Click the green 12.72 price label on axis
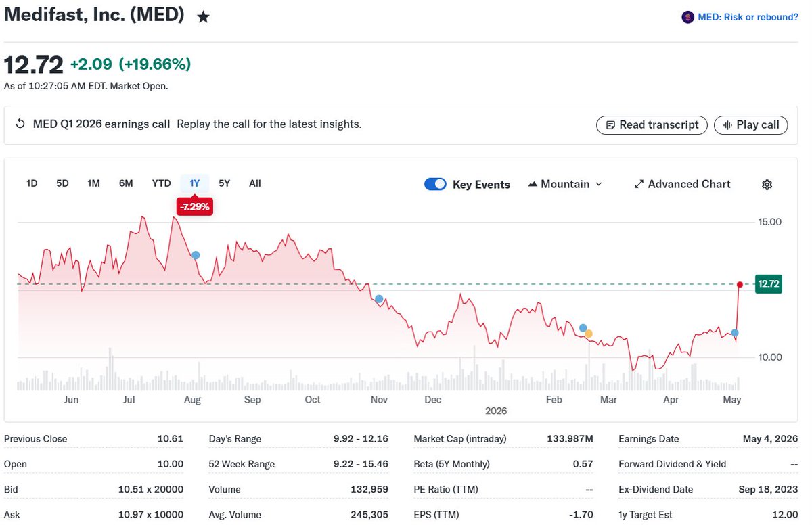The height and width of the screenshot is (525, 812). [769, 284]
